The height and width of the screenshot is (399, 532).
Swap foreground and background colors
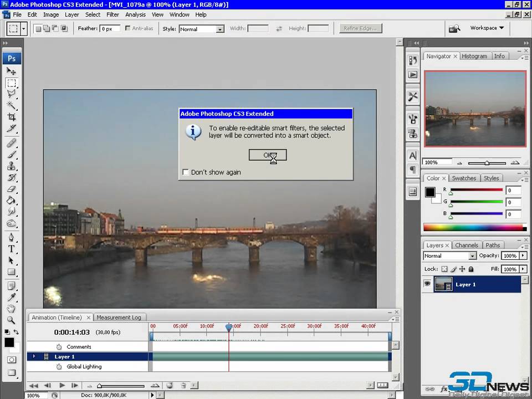16,332
